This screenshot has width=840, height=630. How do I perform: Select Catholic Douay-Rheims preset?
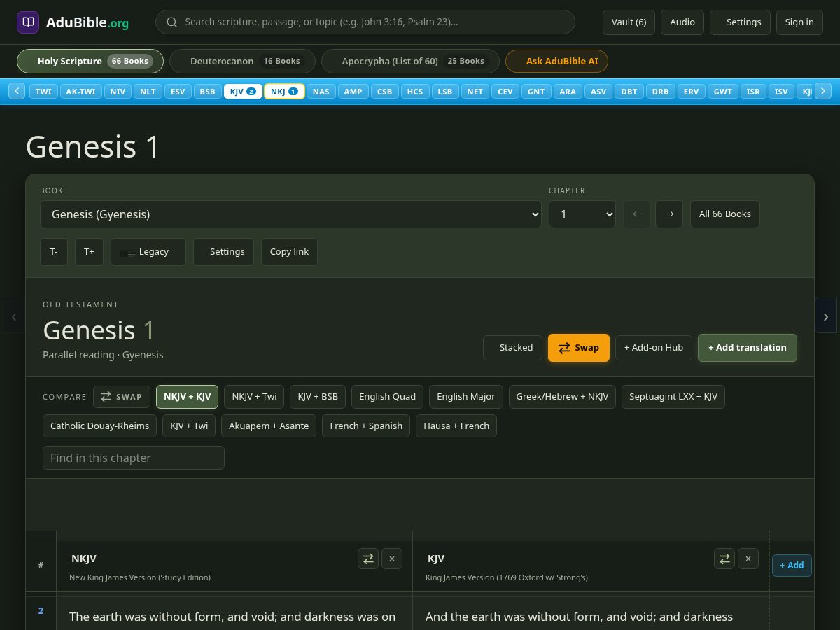click(x=100, y=426)
